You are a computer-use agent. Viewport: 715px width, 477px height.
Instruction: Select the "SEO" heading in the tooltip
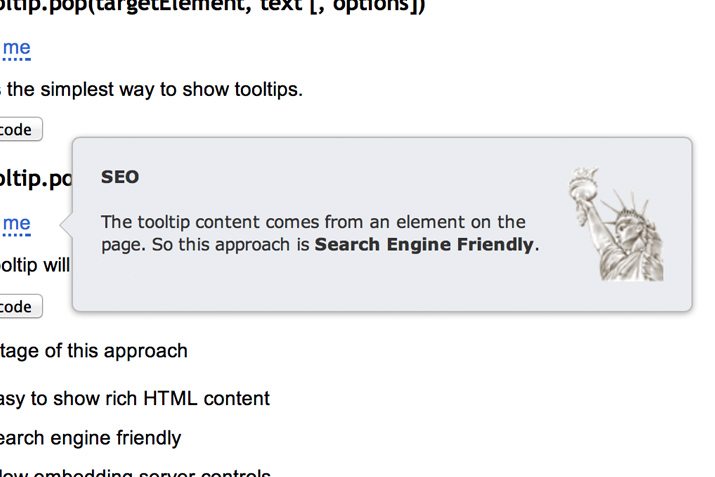coord(120,177)
